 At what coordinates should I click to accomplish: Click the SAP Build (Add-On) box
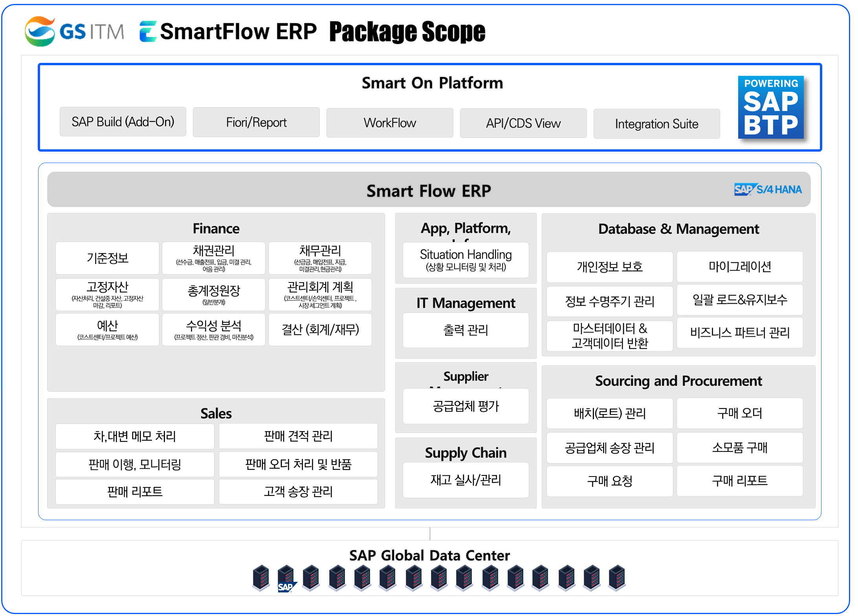click(x=123, y=122)
